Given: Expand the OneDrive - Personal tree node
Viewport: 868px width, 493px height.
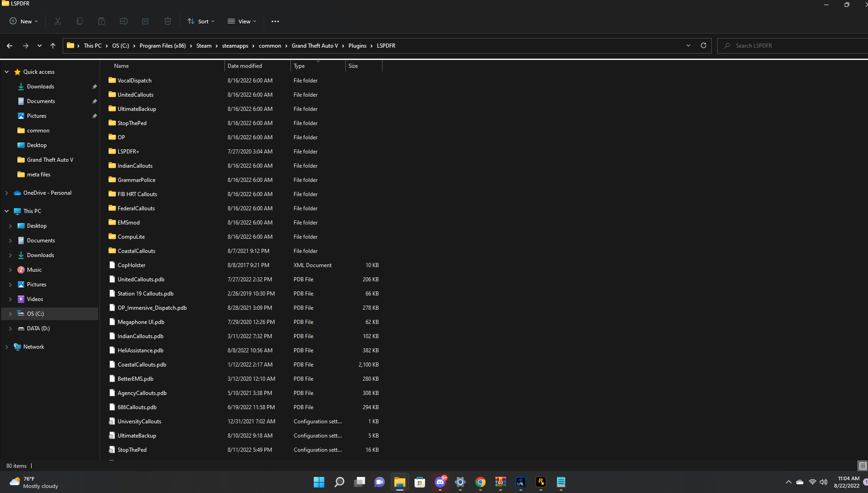Looking at the screenshot, I should [x=6, y=193].
